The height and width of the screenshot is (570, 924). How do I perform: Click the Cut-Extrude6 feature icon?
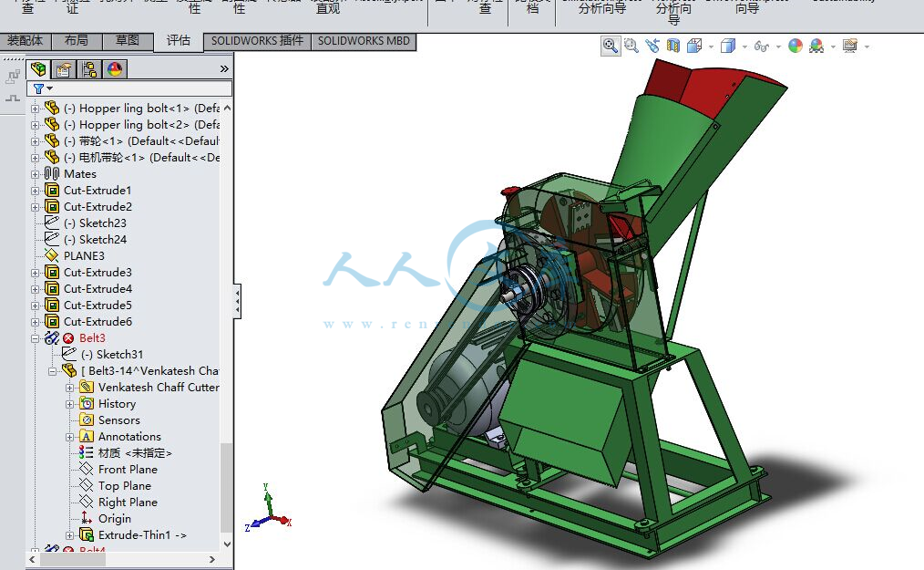[x=52, y=322]
